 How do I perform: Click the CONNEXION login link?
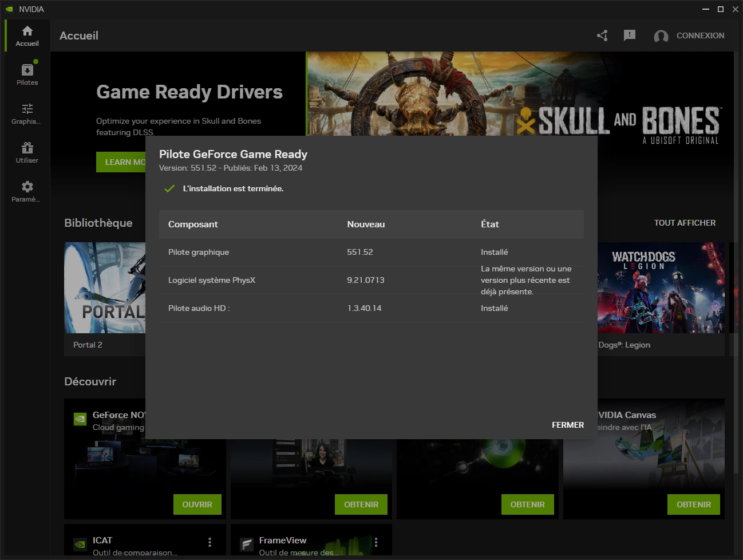[x=700, y=36]
